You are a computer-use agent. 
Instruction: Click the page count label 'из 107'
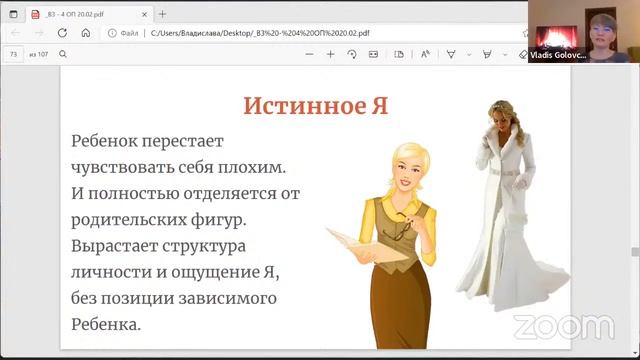[39, 54]
